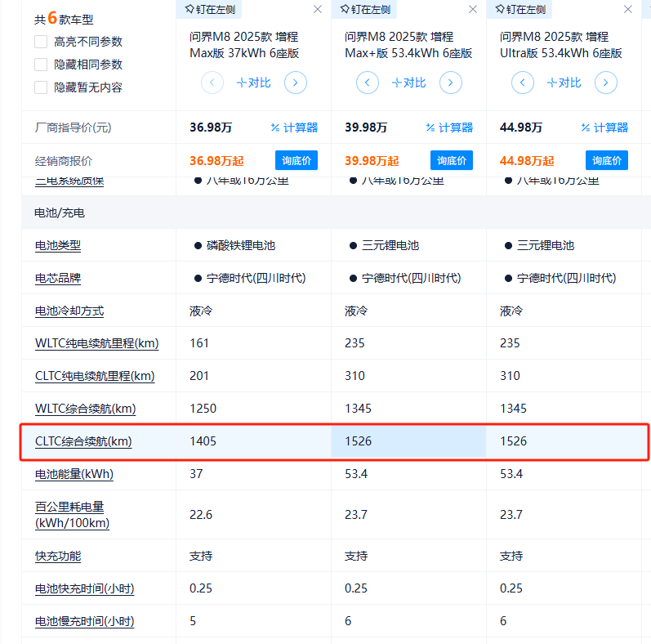
Task: Open calculator for the 44.98万 model
Action: (605, 127)
